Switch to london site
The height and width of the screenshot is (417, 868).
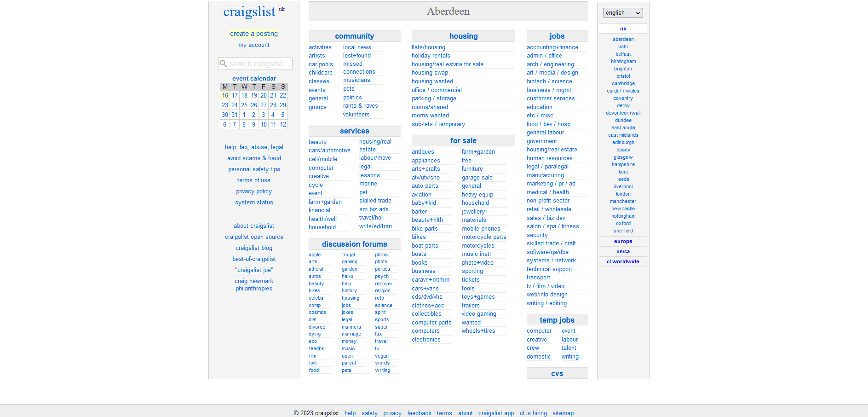[623, 194]
